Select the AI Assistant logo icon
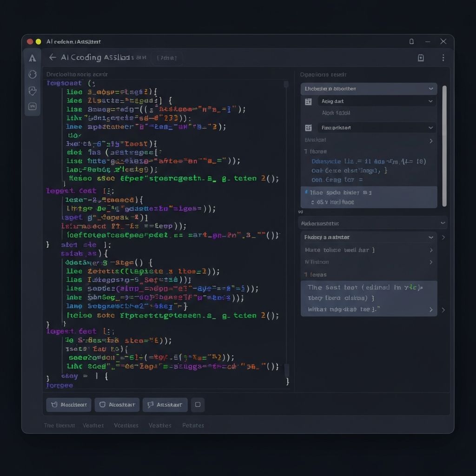The height and width of the screenshot is (476, 476). pos(32,58)
